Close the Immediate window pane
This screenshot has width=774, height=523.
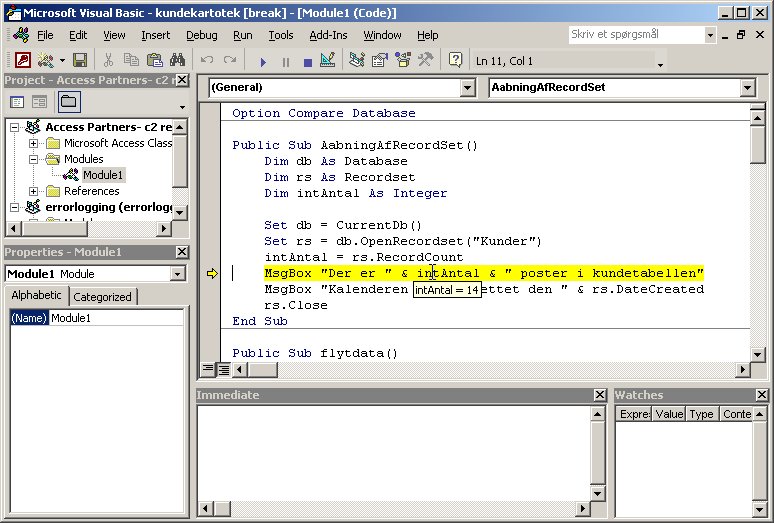(x=599, y=395)
